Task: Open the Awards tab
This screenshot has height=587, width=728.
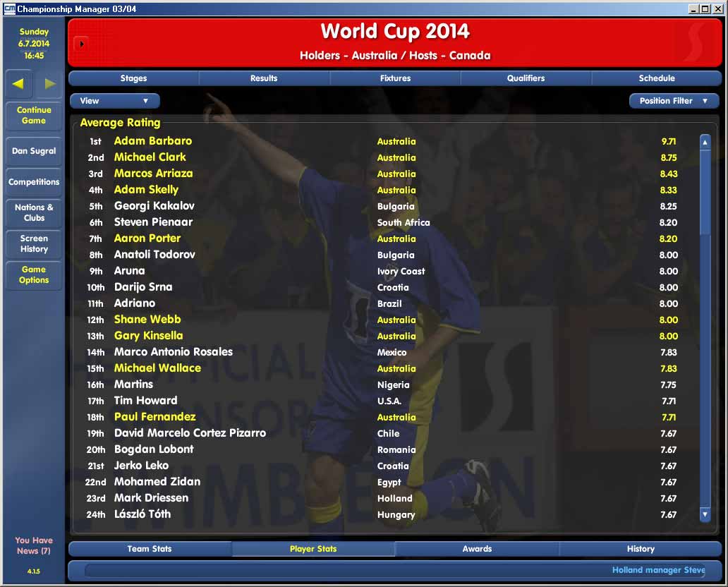Action: pos(477,549)
